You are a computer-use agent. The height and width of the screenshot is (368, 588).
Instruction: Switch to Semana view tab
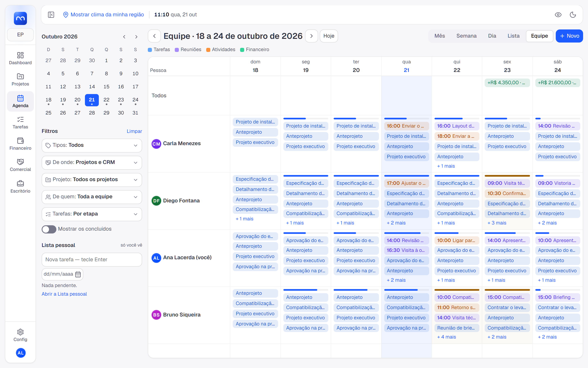(x=466, y=36)
